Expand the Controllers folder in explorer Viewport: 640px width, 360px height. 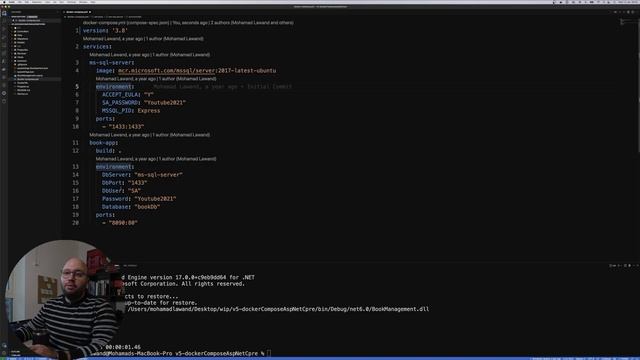[x=22, y=31]
